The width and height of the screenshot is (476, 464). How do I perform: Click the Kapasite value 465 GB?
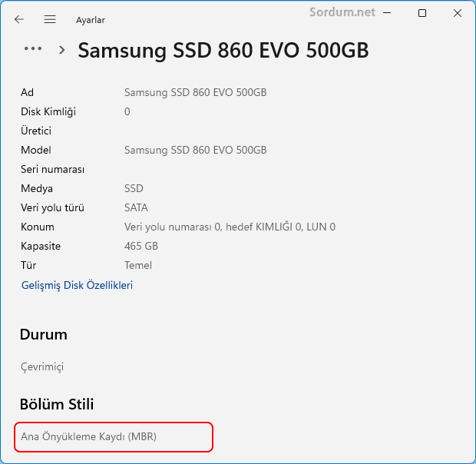pyautogui.click(x=141, y=246)
